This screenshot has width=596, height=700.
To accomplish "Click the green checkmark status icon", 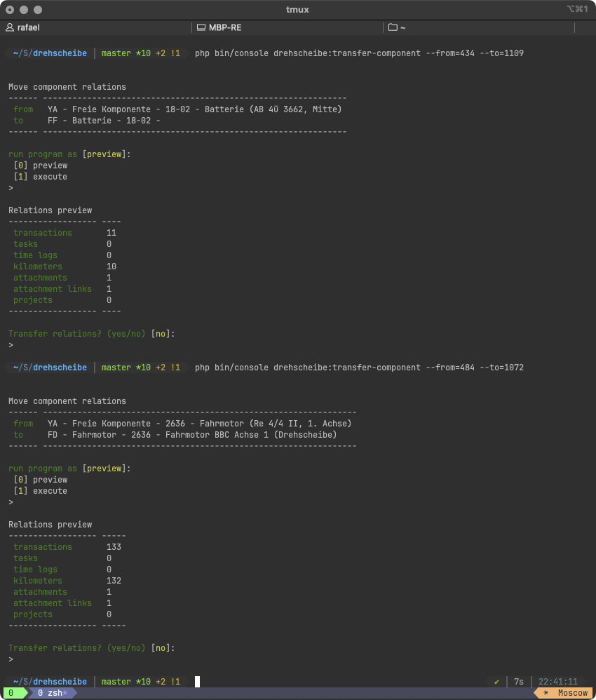I will pos(496,682).
